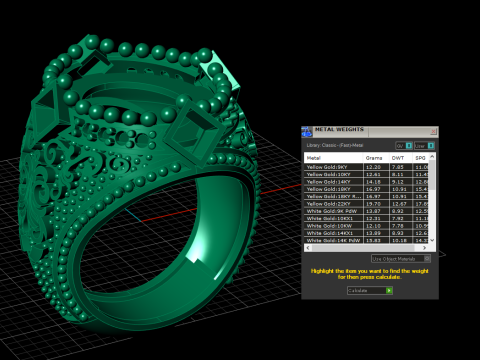Click the scroll right arrow under the table
Screen dimensions: 480x360
pyautogui.click(x=424, y=248)
